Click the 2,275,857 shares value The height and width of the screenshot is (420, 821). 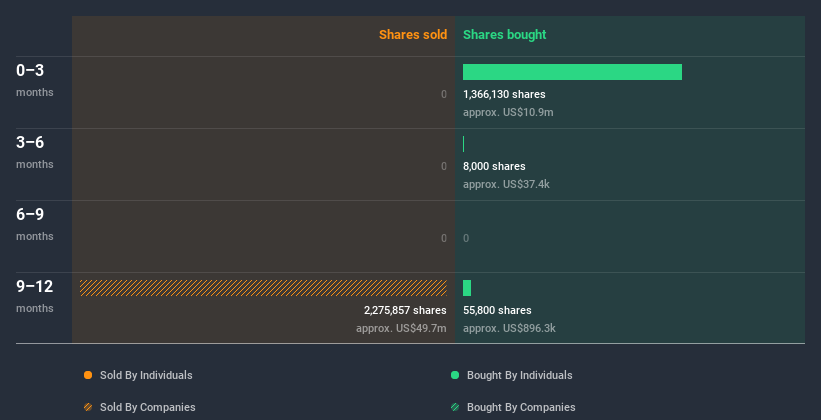(404, 310)
